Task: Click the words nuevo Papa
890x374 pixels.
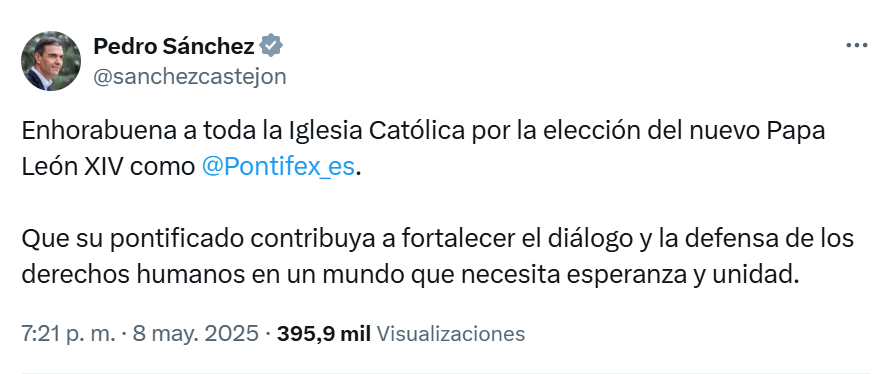Action: point(758,131)
